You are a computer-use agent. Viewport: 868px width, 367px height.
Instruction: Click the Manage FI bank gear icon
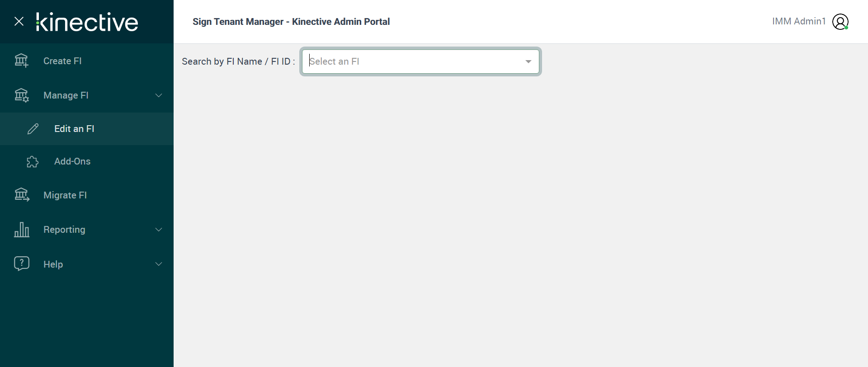click(21, 95)
